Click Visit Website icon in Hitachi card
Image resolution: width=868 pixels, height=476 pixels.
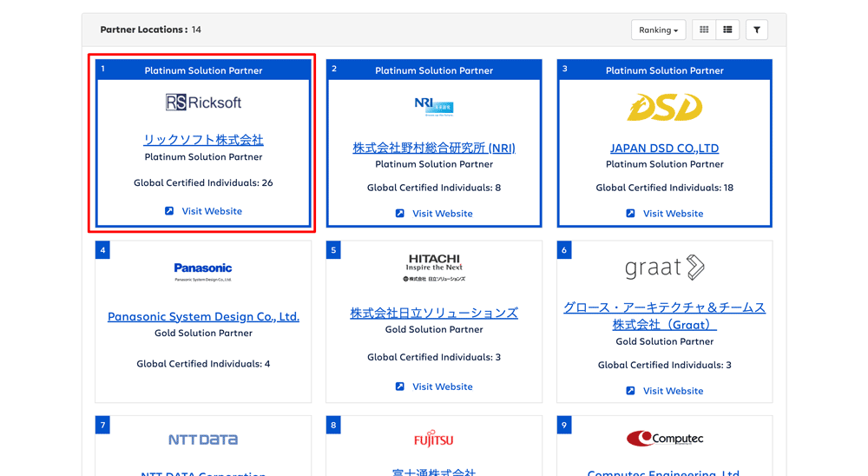[x=399, y=387]
